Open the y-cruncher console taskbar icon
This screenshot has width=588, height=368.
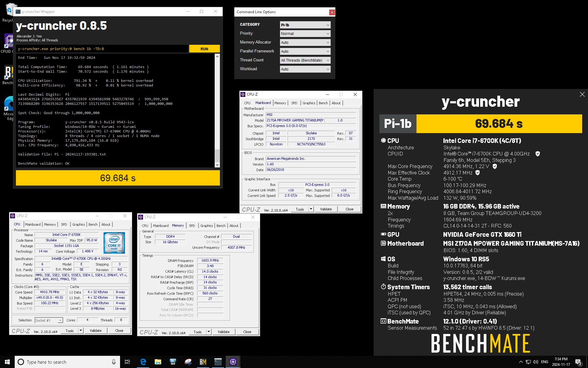(x=218, y=362)
